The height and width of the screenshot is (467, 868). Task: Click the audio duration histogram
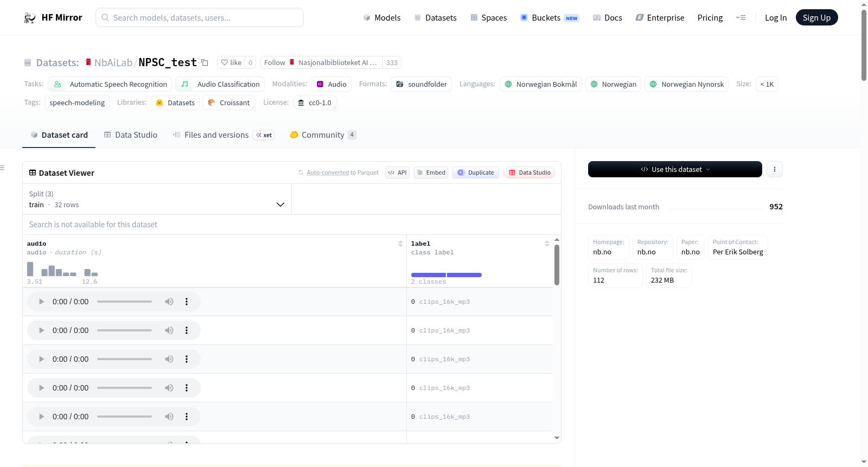pyautogui.click(x=62, y=269)
